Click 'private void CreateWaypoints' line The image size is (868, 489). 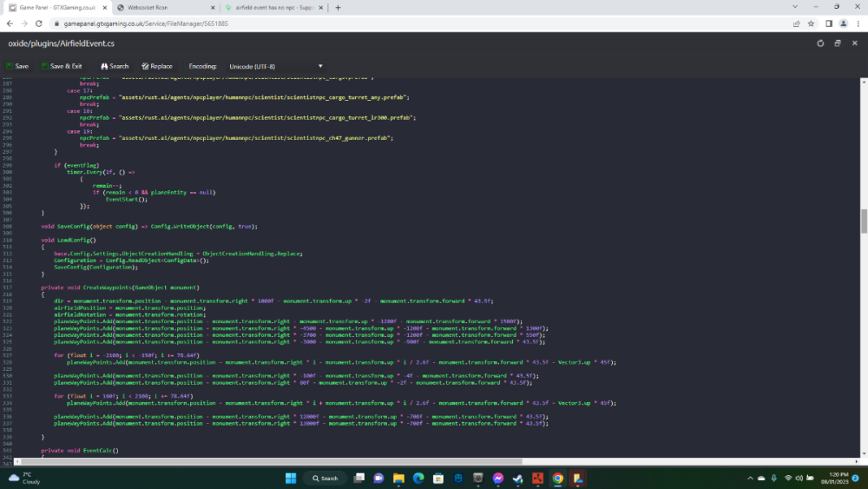(120, 287)
